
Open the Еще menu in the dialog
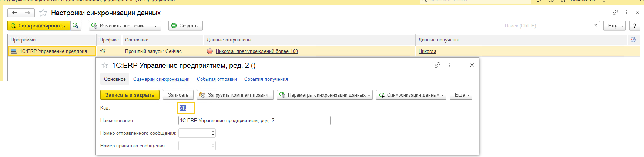(x=461, y=95)
